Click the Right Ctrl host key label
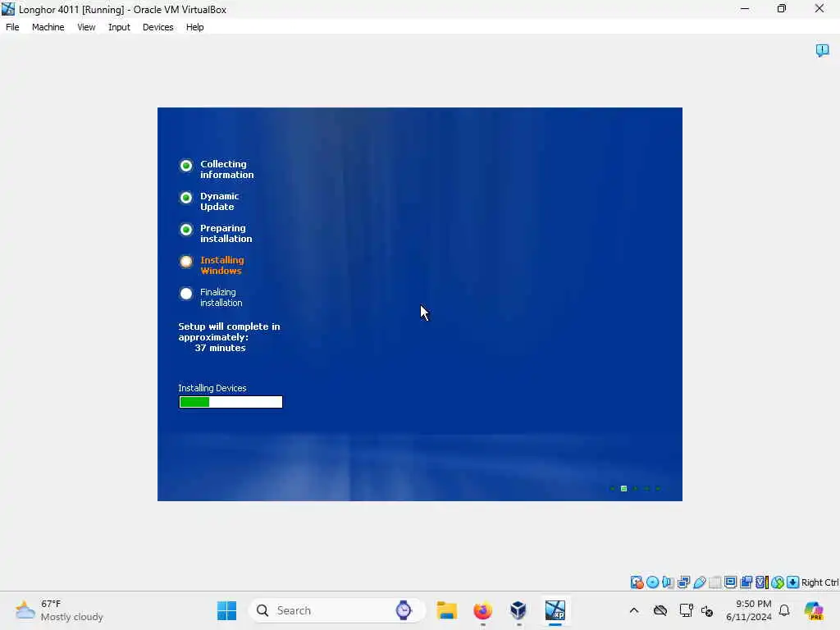840x630 pixels. tap(819, 582)
